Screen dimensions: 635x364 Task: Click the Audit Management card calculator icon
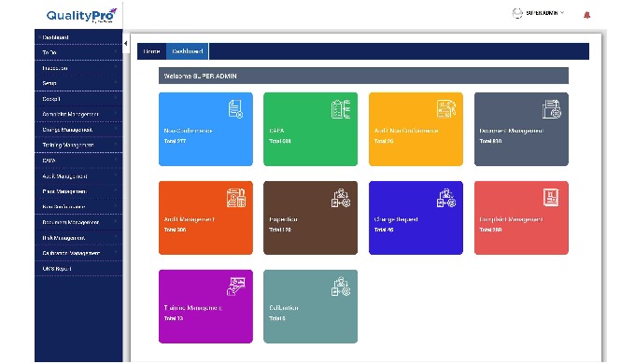click(236, 198)
